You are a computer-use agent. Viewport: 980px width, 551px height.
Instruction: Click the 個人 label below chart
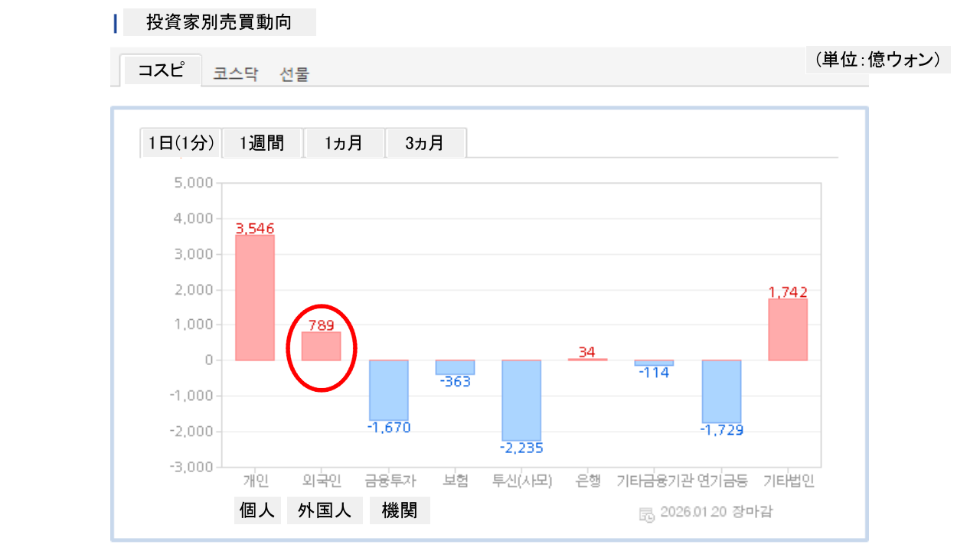(x=256, y=510)
